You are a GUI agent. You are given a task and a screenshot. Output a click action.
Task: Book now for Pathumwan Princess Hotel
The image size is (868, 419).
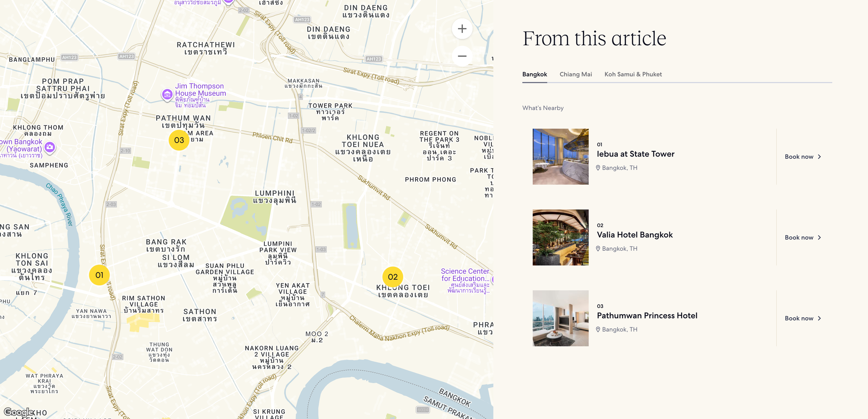(x=803, y=318)
